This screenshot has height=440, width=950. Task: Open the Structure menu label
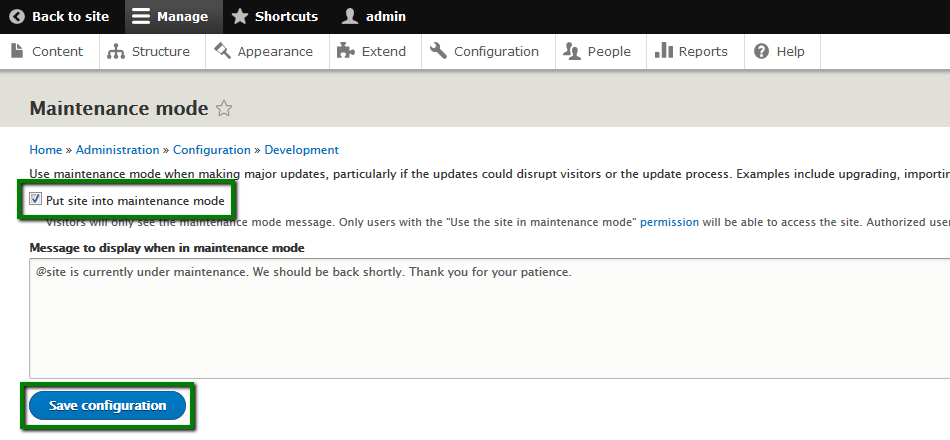click(161, 52)
